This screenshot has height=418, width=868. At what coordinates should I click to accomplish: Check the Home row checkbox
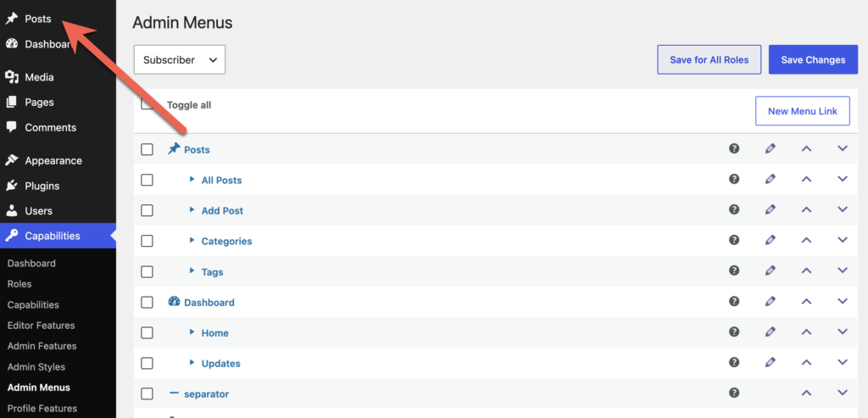147,332
